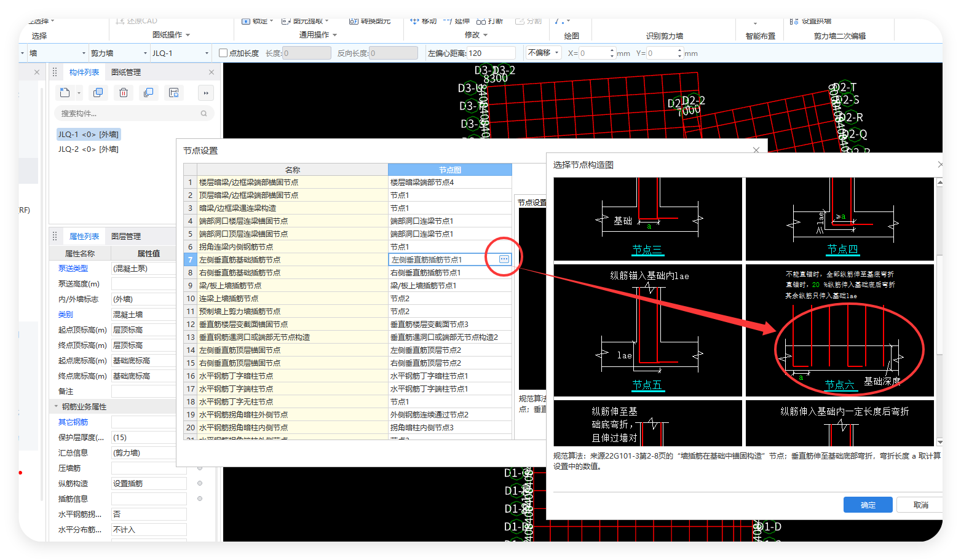The height and width of the screenshot is (560, 961).
Task: Click the 延伸 extend tool in the ribbon
Action: (x=456, y=22)
